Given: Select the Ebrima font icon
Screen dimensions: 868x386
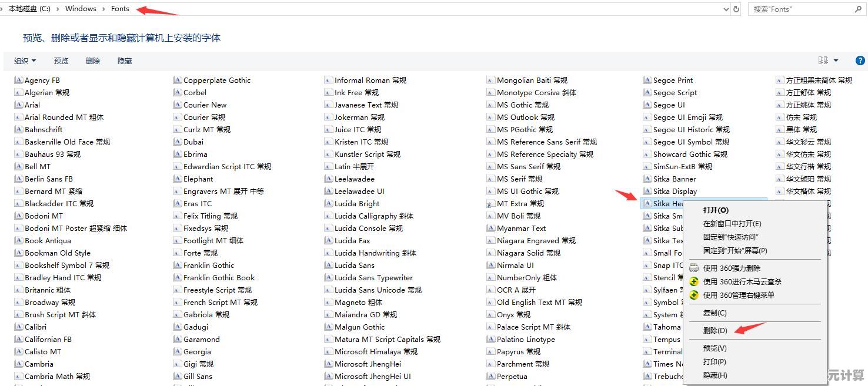Looking at the screenshot, I should [x=177, y=154].
